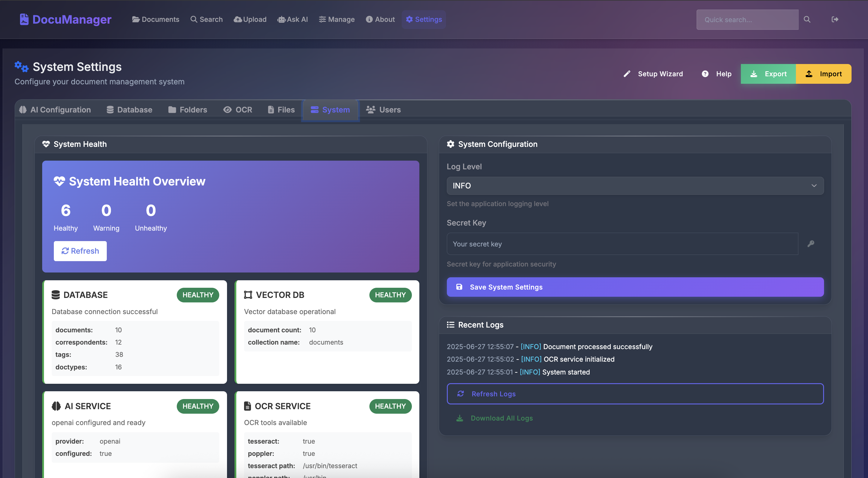Click HEALTHY badge on VECTOR DB card

point(390,295)
